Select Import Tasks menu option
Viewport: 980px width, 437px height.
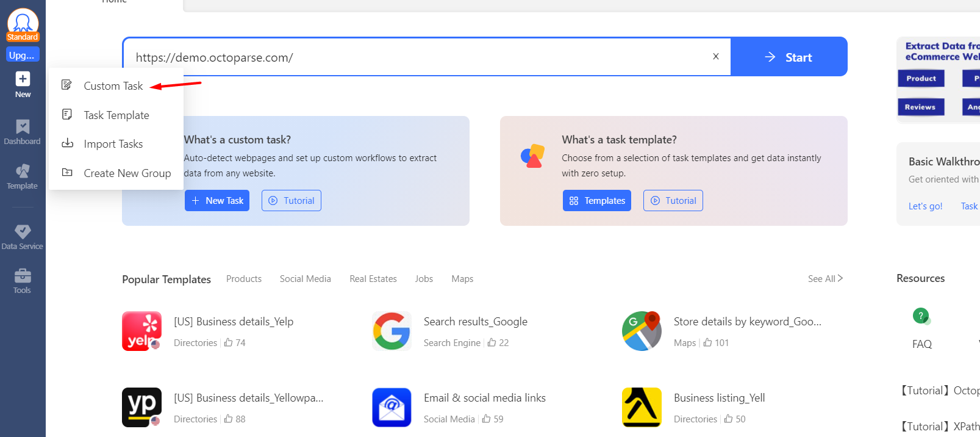(113, 144)
